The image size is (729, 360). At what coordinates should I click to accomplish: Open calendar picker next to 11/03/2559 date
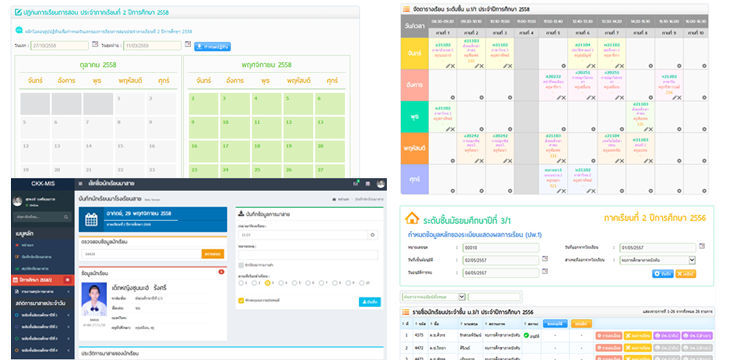(x=187, y=44)
